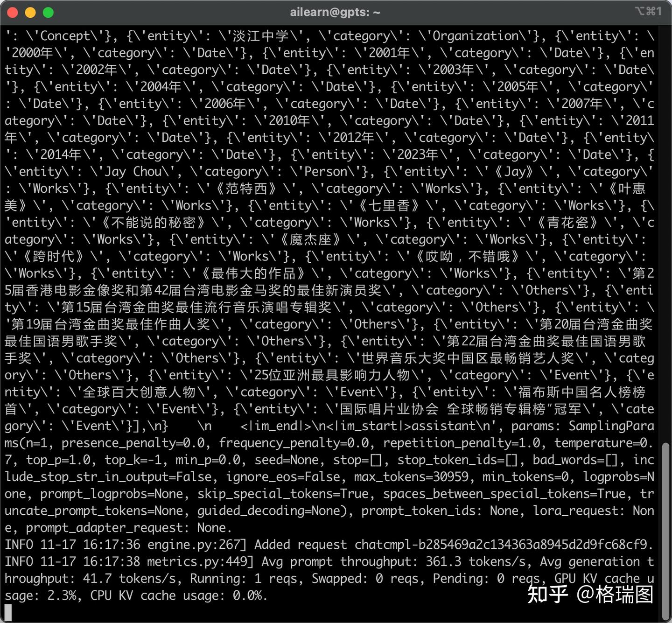Close the terminal window
The height and width of the screenshot is (623, 672).
(x=12, y=12)
